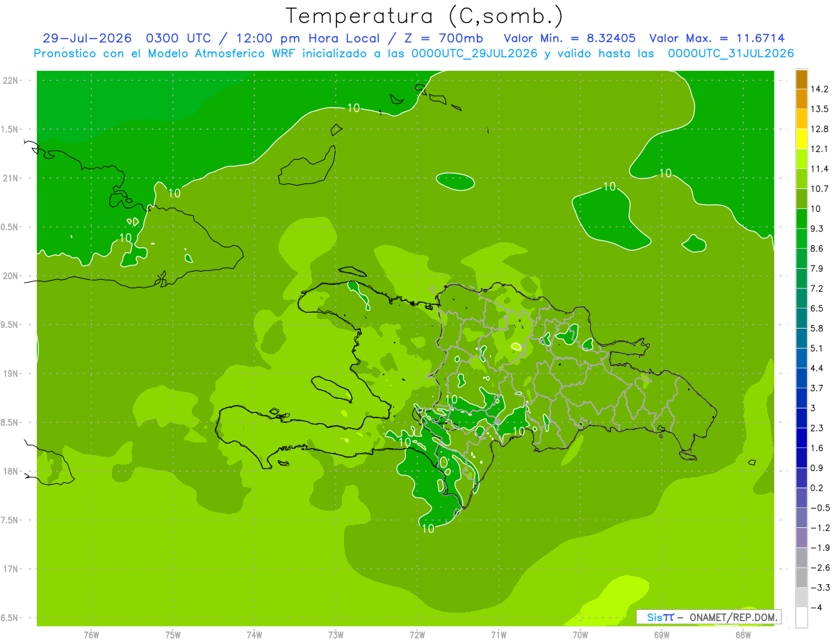Screen dimensions: 834x644
Task: Click the '1.6' legend value
Action: point(817,448)
